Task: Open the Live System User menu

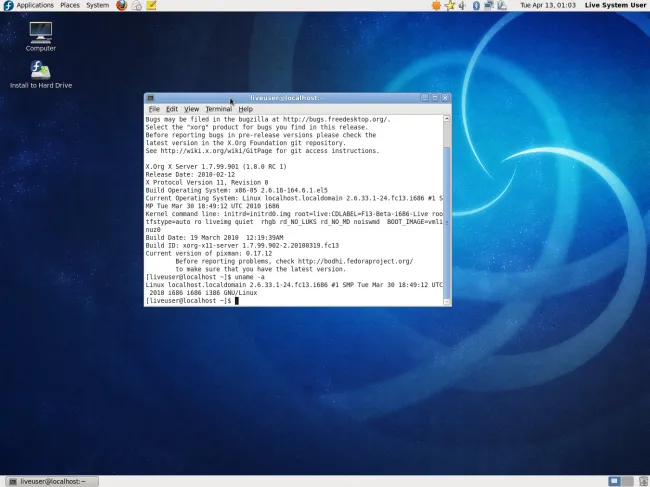Action: (x=616, y=5)
